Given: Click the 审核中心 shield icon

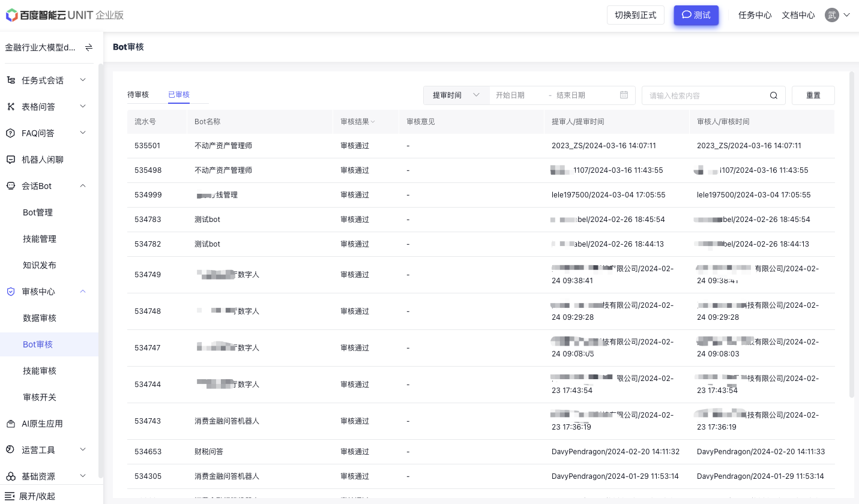Looking at the screenshot, I should pos(11,292).
